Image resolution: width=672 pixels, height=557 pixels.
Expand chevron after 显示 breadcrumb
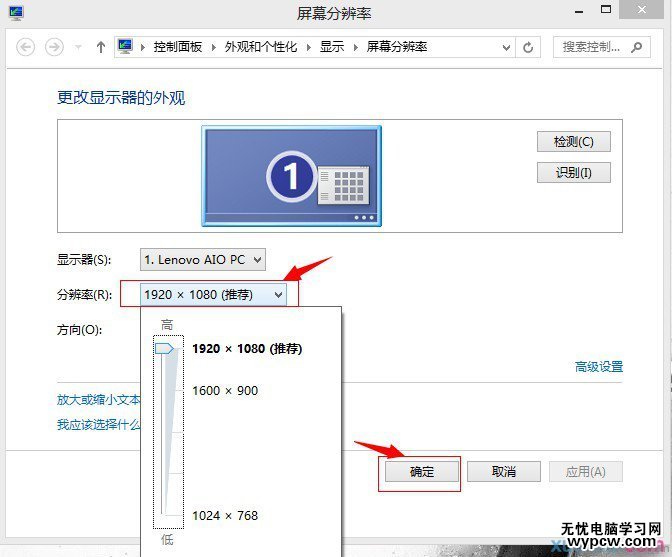click(x=356, y=47)
